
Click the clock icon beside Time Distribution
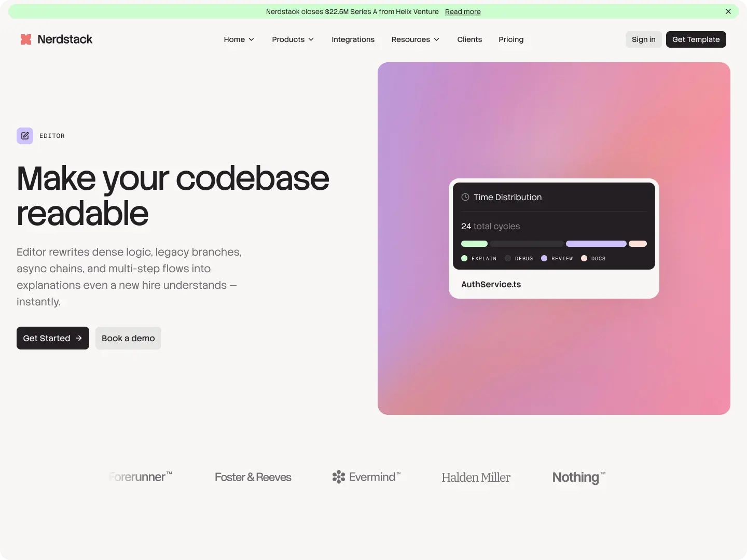tap(465, 197)
